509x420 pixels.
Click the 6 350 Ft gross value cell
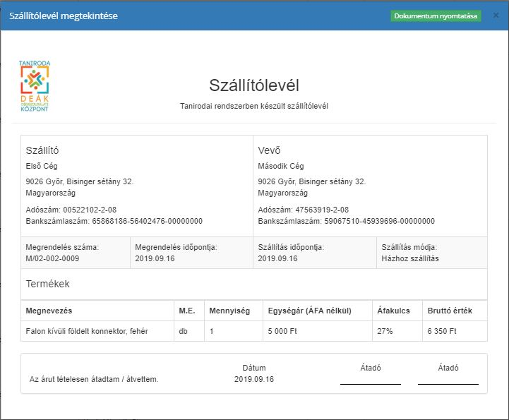point(442,331)
